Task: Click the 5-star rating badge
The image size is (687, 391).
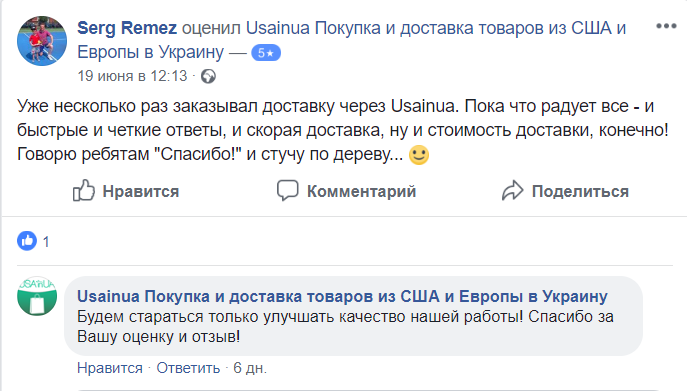Action: [x=266, y=53]
